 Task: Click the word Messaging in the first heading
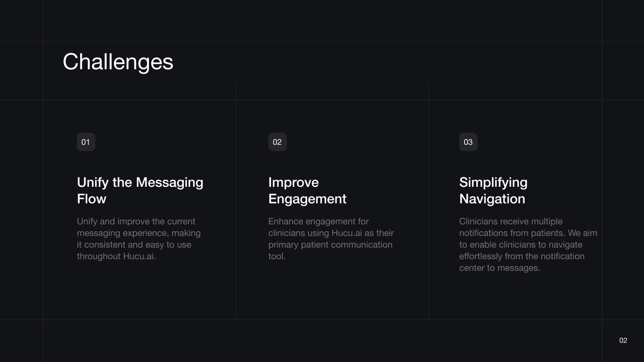coord(169,182)
